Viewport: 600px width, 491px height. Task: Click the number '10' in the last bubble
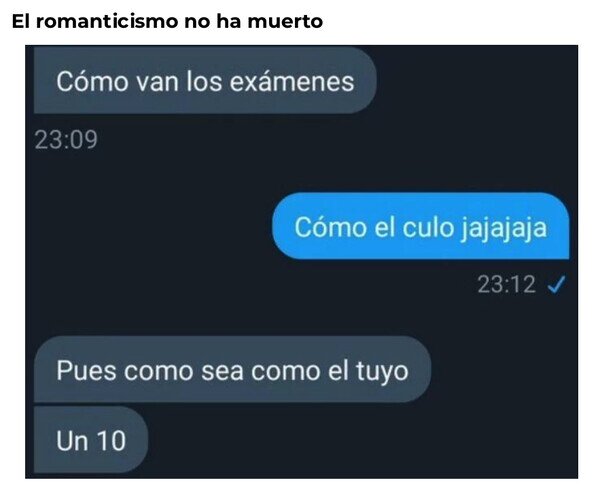coord(111,440)
